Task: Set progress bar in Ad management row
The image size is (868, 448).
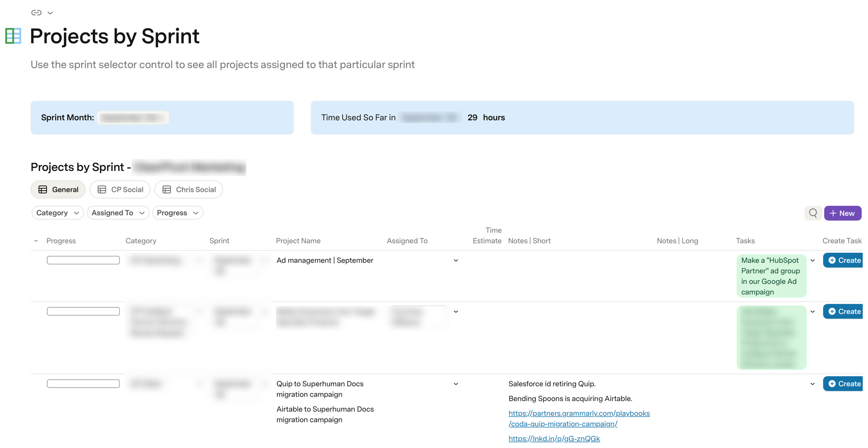Action: tap(83, 260)
